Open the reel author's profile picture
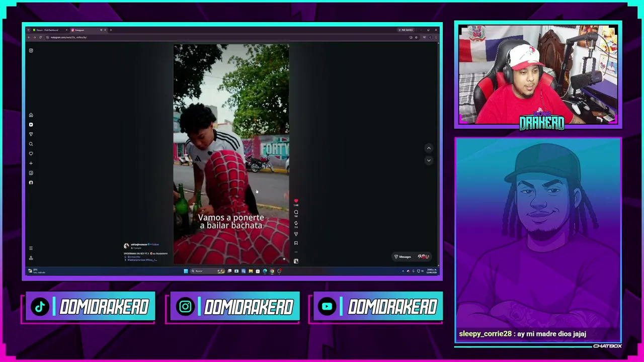The height and width of the screenshot is (362, 644). click(126, 246)
